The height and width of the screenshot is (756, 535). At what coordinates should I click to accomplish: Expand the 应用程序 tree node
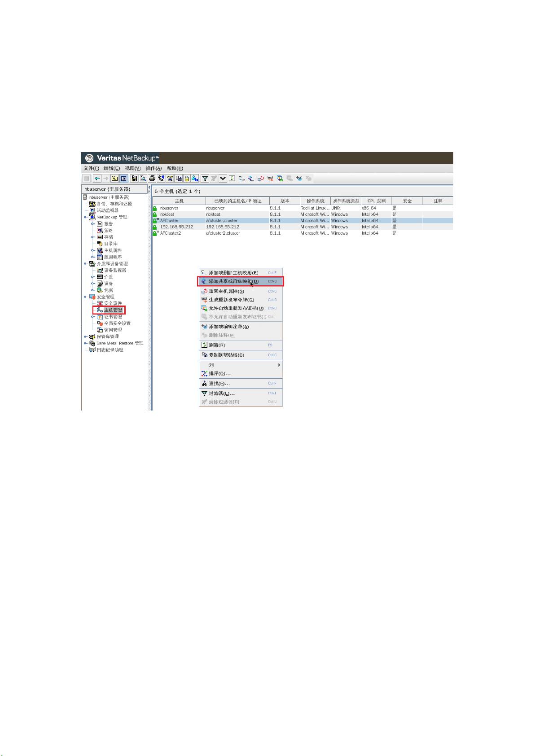pos(92,257)
